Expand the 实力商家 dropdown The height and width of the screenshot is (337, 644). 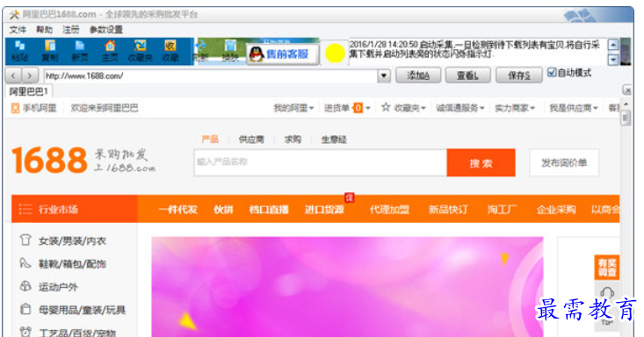(532, 108)
